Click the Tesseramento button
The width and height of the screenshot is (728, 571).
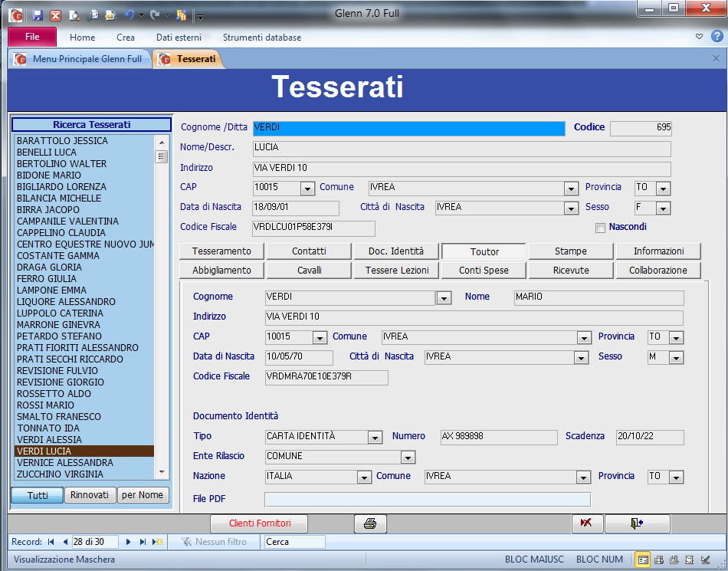(x=221, y=251)
